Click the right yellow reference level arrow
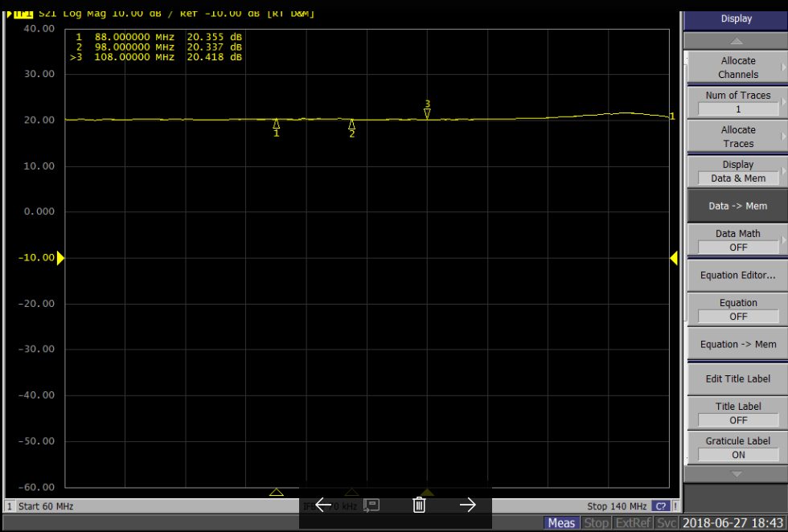Screen dimensions: 788x532 coord(674,258)
